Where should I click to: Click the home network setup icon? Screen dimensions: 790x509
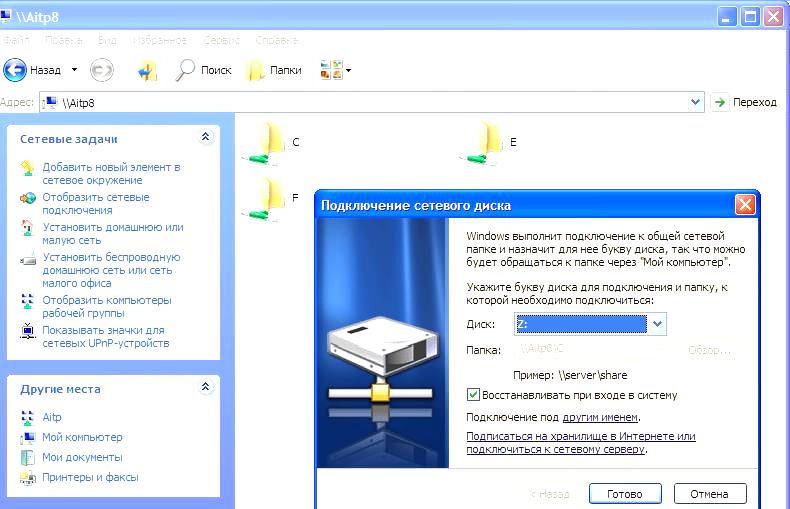(x=27, y=227)
